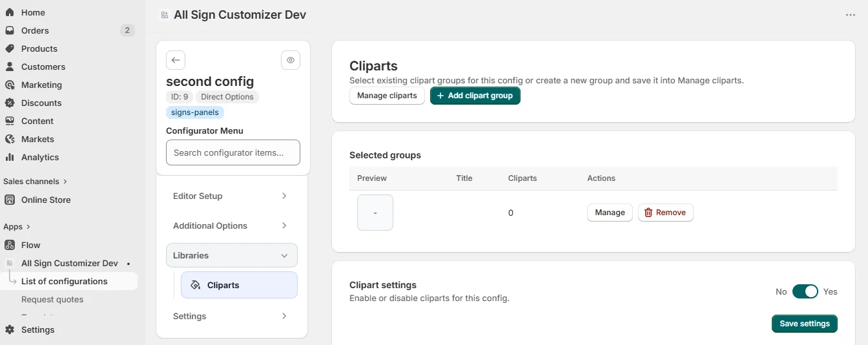Click the Title column header
The height and width of the screenshot is (345, 868).
(464, 178)
